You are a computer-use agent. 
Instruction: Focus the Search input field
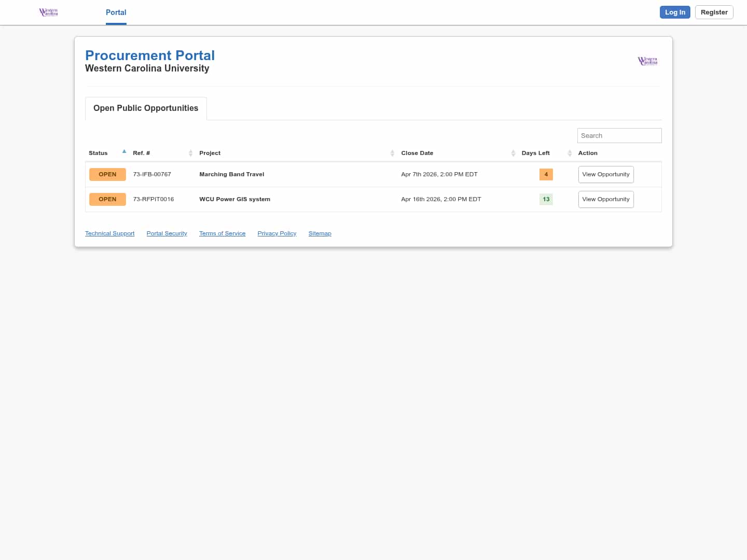619,135
